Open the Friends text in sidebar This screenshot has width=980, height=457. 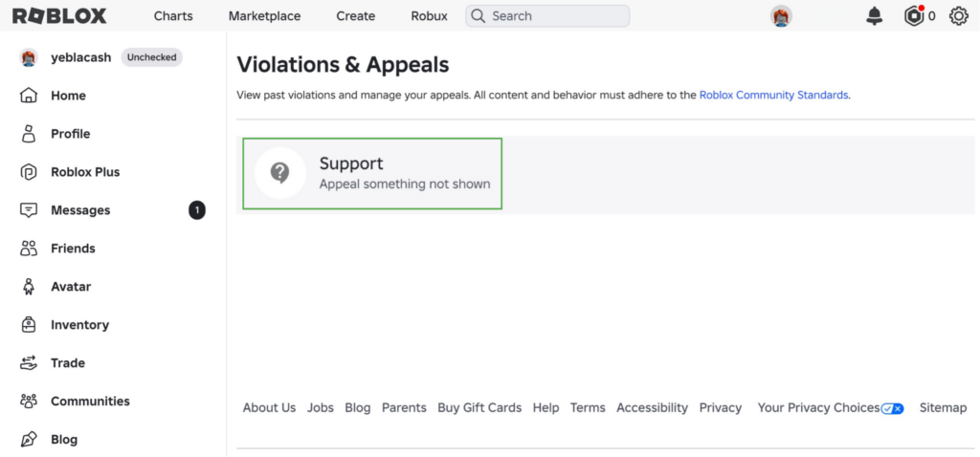(73, 249)
